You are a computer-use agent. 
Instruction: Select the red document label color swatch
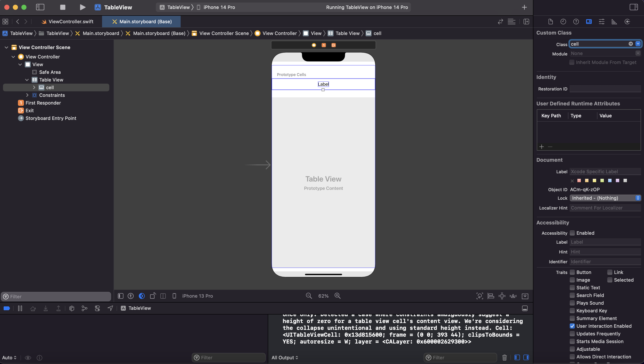(x=579, y=181)
